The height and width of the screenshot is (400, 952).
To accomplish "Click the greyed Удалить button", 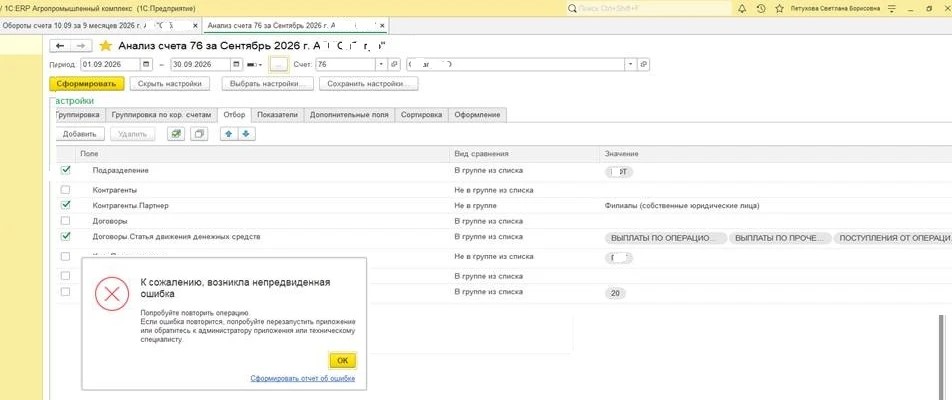I will [x=132, y=134].
